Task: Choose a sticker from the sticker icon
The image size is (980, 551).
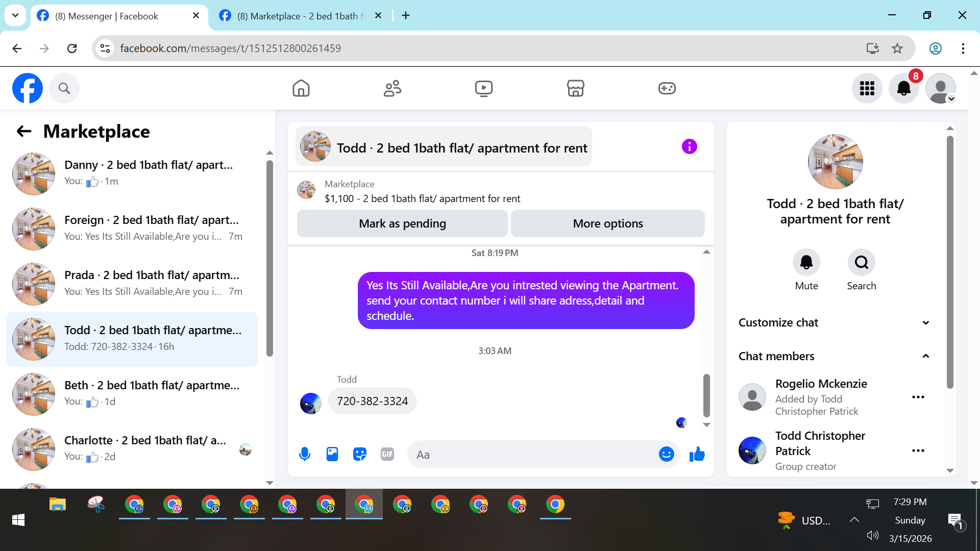Action: [x=360, y=454]
